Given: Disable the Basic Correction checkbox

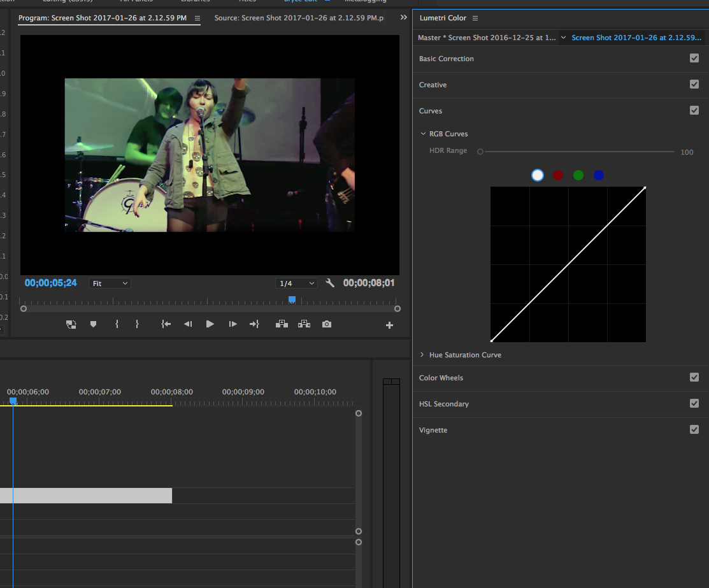Looking at the screenshot, I should (x=694, y=58).
